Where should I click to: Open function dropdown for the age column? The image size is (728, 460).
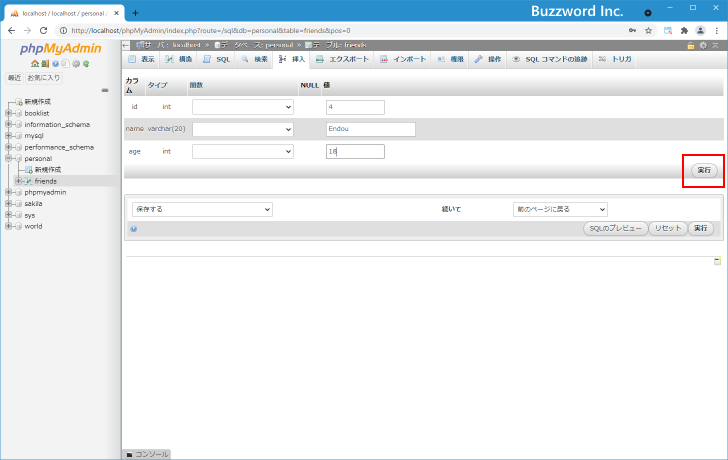(x=243, y=151)
